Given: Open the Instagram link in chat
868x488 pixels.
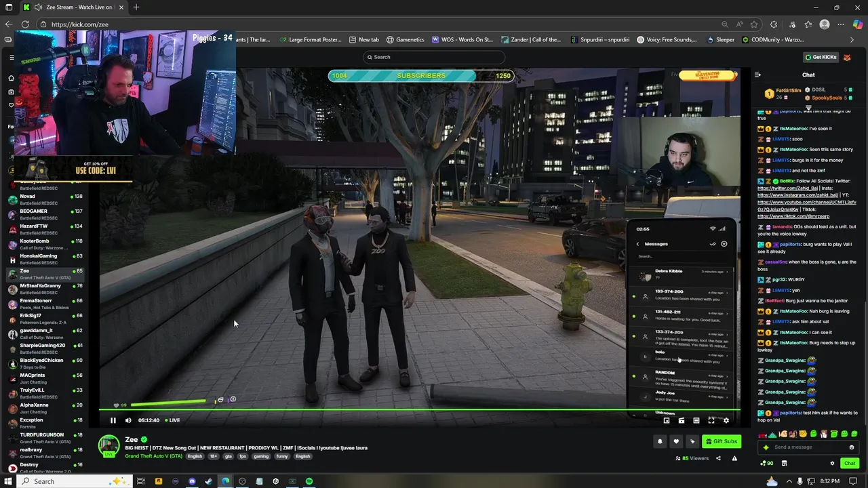Looking at the screenshot, I should (797, 195).
